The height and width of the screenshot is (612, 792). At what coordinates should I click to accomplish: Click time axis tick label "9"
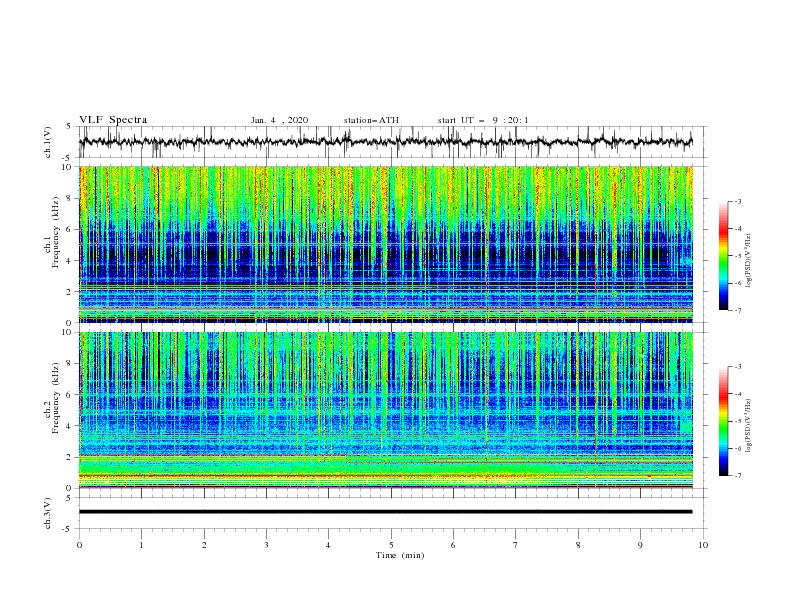640,545
